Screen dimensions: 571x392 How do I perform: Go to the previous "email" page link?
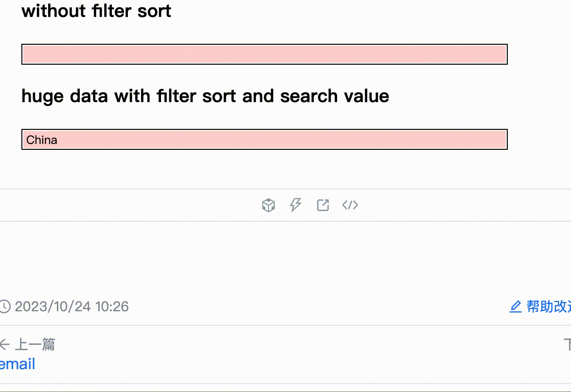coord(18,364)
